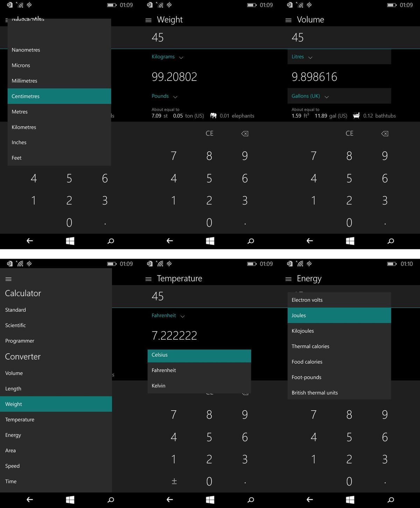This screenshot has width=420, height=508.
Task: Open the hamburger menu on Energy page
Action: pos(288,279)
